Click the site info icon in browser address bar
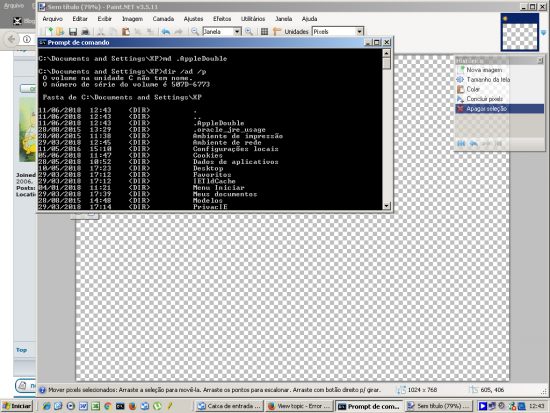The image size is (550, 413). pyautogui.click(x=27, y=39)
